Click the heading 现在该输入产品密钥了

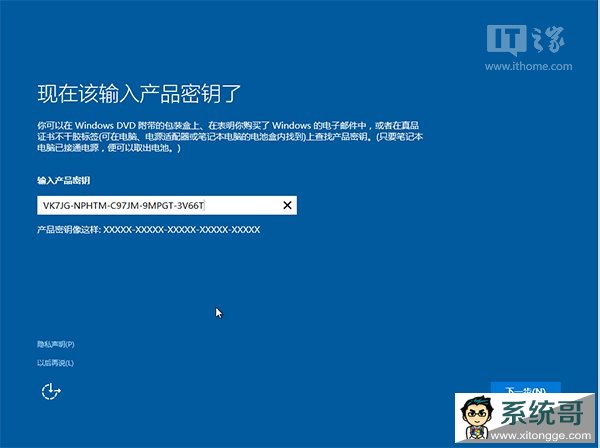[x=139, y=93]
